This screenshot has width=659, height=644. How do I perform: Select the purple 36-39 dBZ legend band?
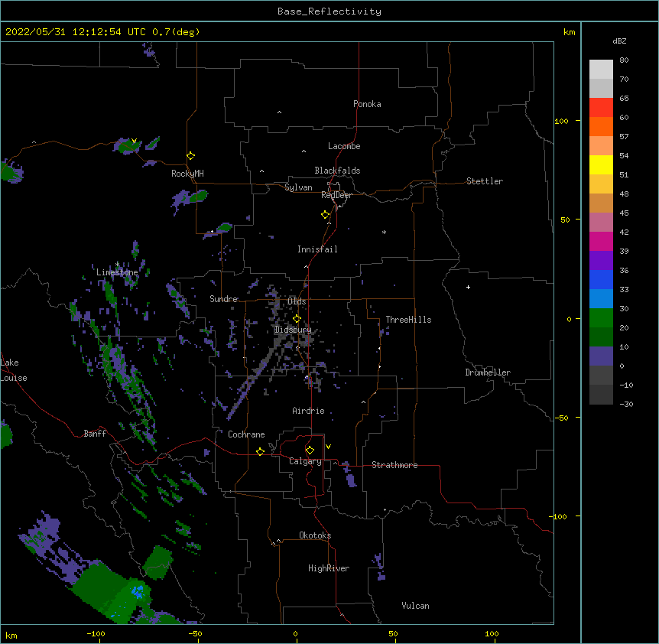[601, 260]
